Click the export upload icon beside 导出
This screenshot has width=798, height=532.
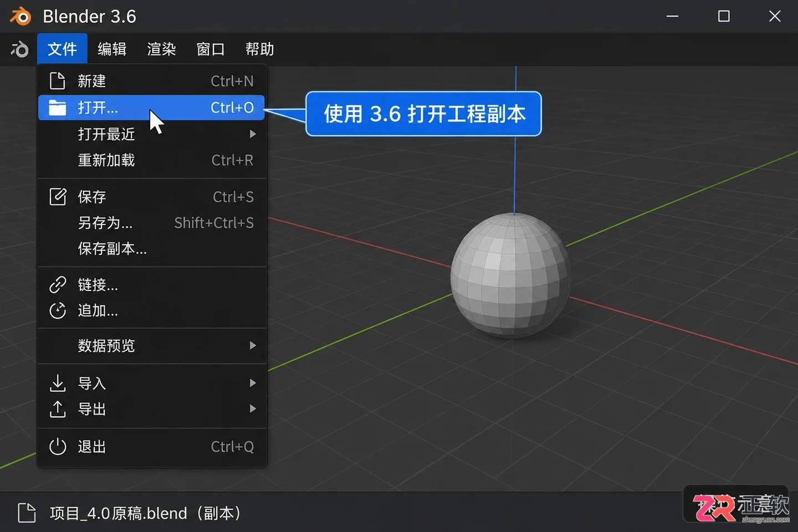[58, 409]
